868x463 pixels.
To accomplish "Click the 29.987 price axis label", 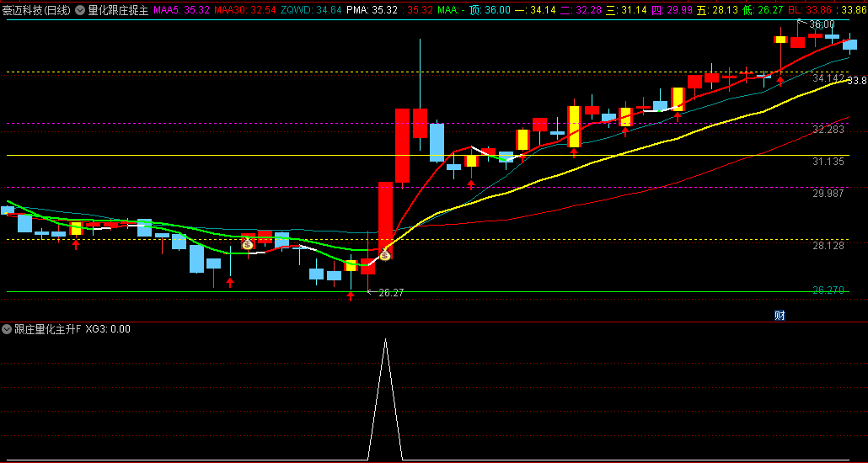I will [828, 193].
